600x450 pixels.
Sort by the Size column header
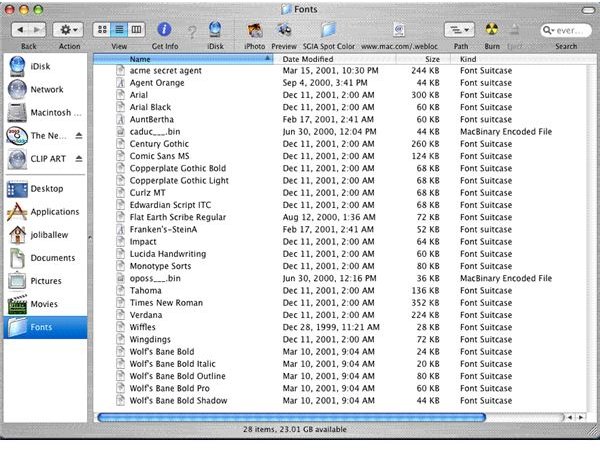pyautogui.click(x=423, y=59)
